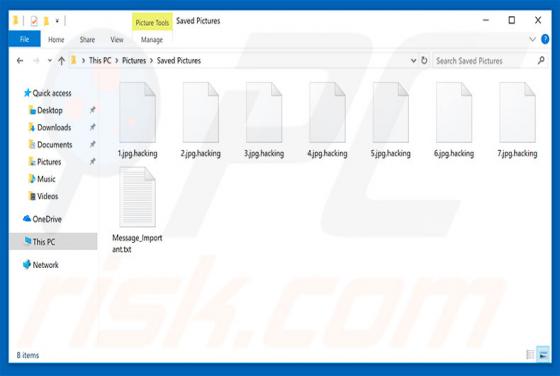Click the folder icon in address bar

74,60
